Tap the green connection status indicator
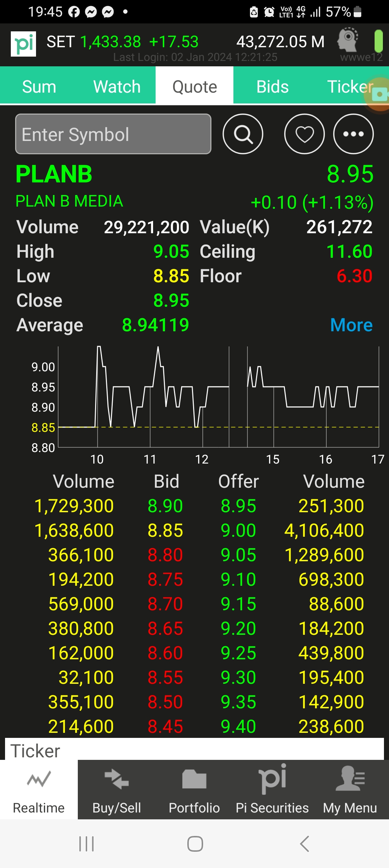The image size is (389, 868). (378, 41)
